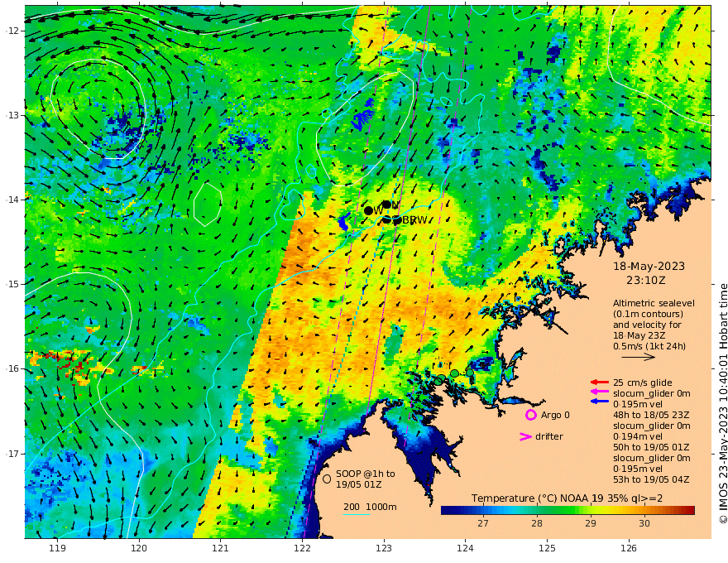Click the latitude axis label -12
The image size is (728, 563).
click(12, 31)
